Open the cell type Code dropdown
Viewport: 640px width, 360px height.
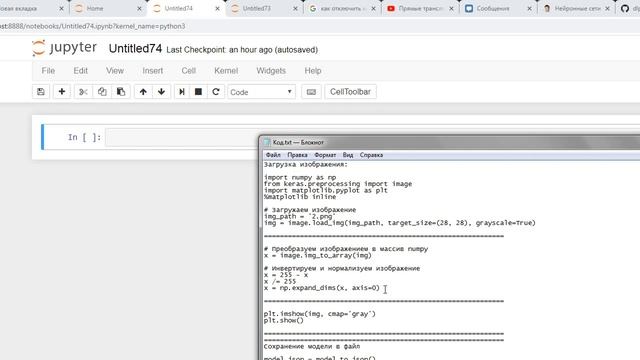(x=261, y=92)
